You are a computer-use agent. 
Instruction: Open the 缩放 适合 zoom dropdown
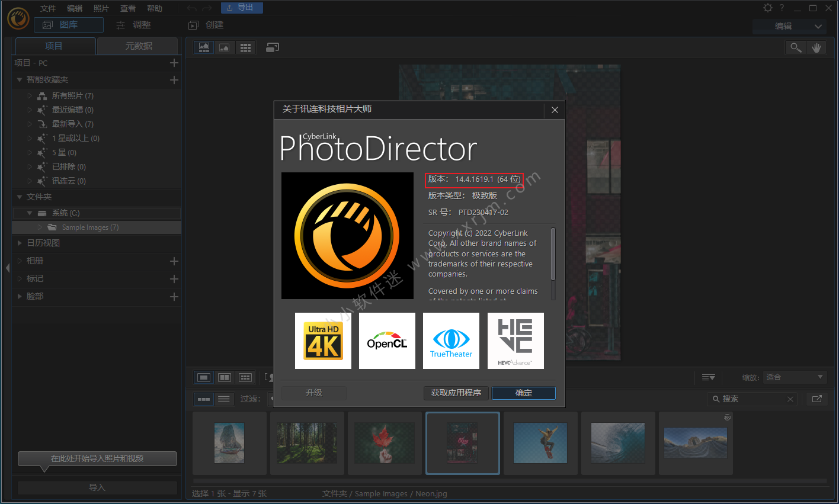tap(795, 377)
